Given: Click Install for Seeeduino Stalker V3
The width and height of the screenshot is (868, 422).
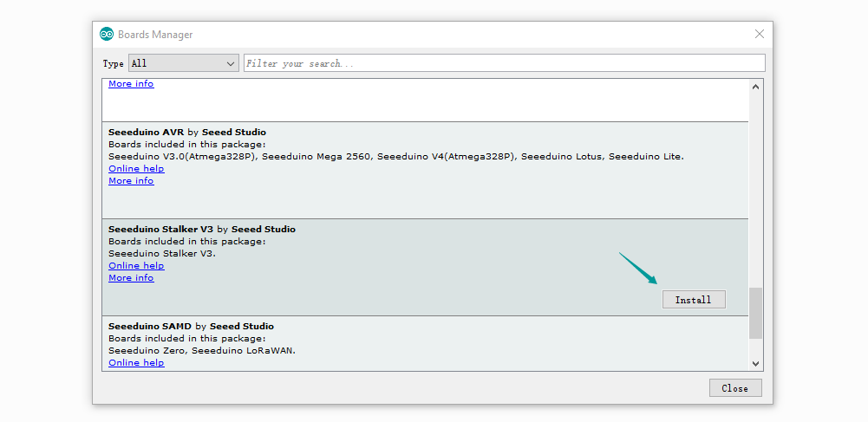Looking at the screenshot, I should [x=694, y=300].
